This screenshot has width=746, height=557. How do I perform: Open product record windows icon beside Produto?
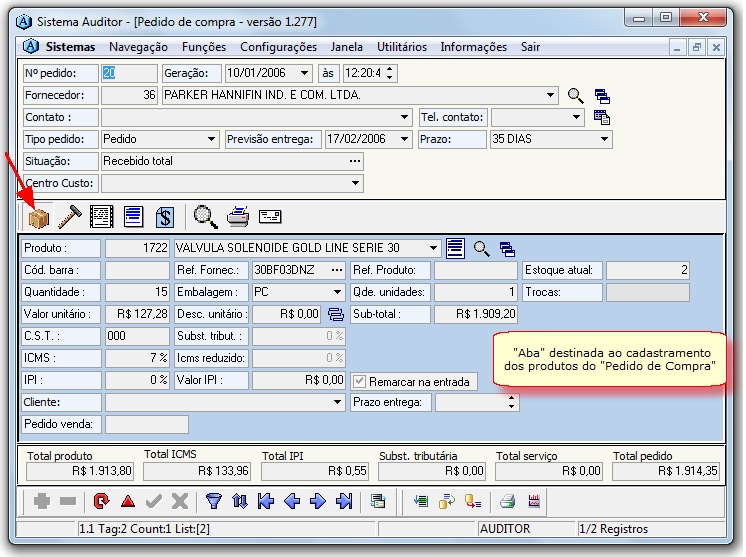click(x=507, y=248)
